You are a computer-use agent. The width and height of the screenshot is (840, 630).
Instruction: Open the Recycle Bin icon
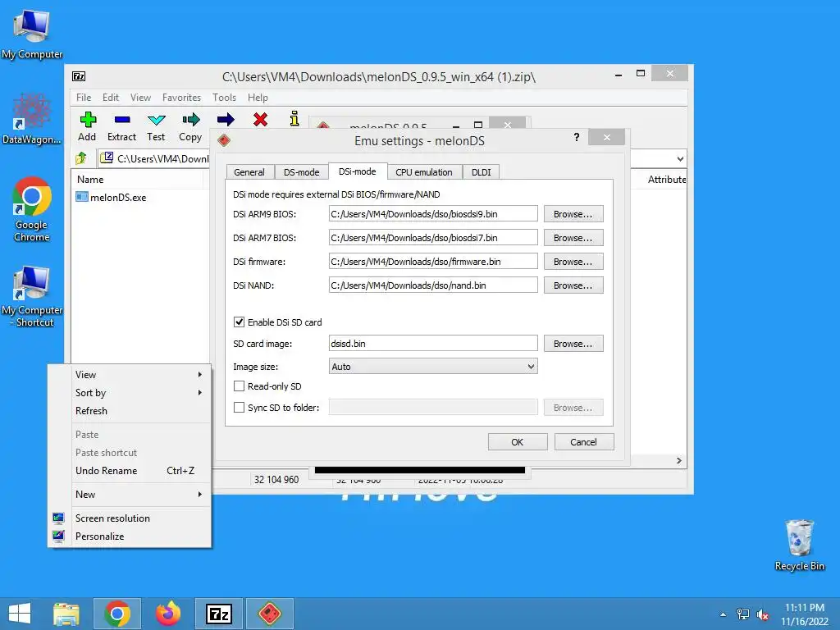click(x=799, y=545)
